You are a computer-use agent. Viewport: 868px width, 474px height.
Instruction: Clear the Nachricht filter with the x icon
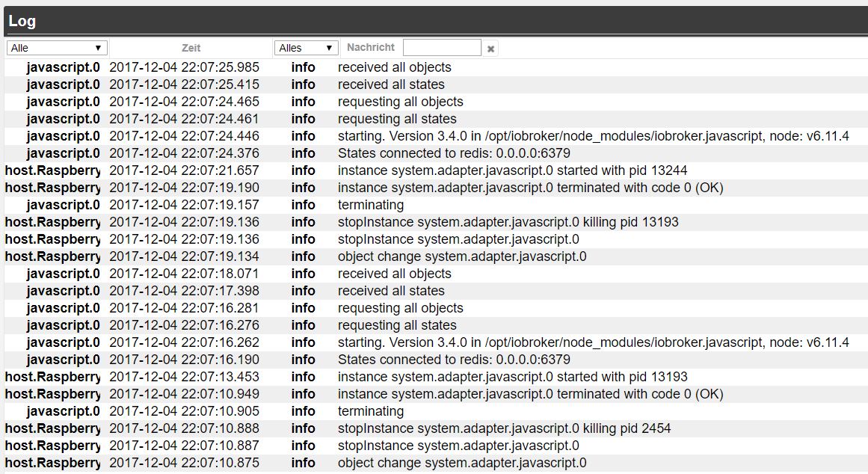pyautogui.click(x=491, y=49)
